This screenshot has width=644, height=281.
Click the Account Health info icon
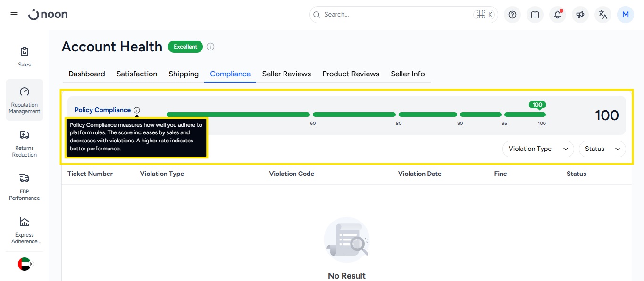(x=210, y=47)
